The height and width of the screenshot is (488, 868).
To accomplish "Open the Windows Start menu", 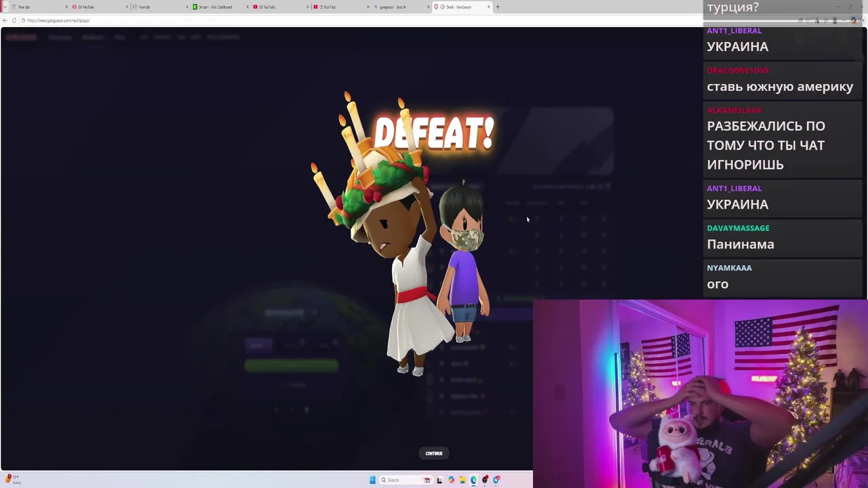I will (372, 480).
